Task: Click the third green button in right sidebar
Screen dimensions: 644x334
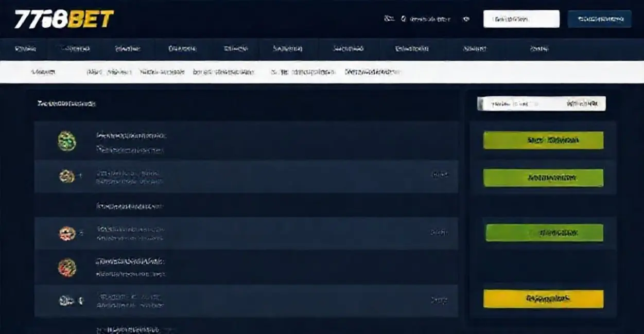Action: (544, 233)
